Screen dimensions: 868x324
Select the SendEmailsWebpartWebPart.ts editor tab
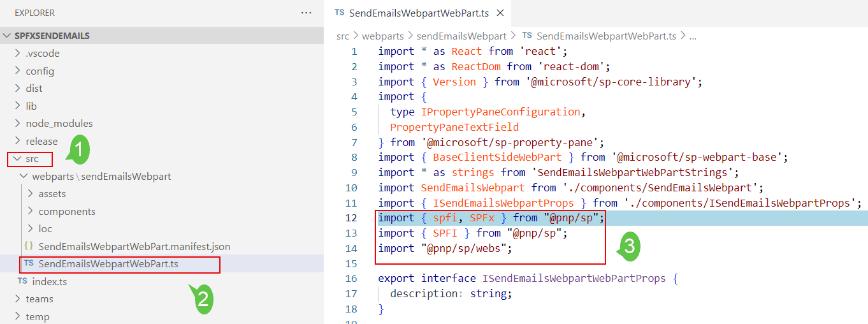(x=419, y=13)
